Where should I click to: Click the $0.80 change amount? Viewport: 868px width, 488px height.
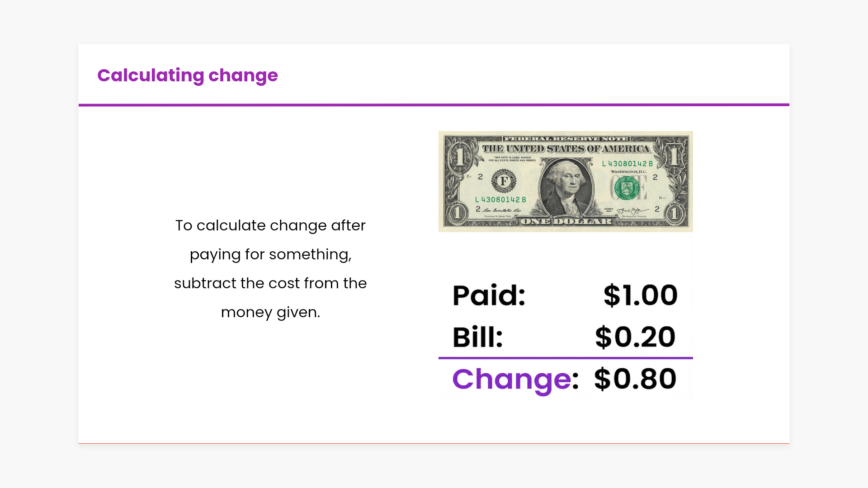[x=635, y=379]
